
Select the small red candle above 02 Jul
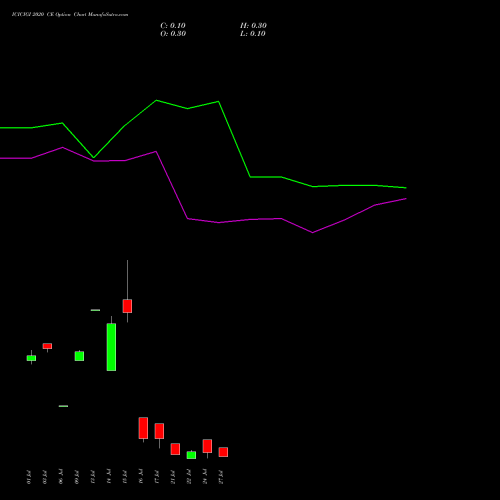pos(47,346)
